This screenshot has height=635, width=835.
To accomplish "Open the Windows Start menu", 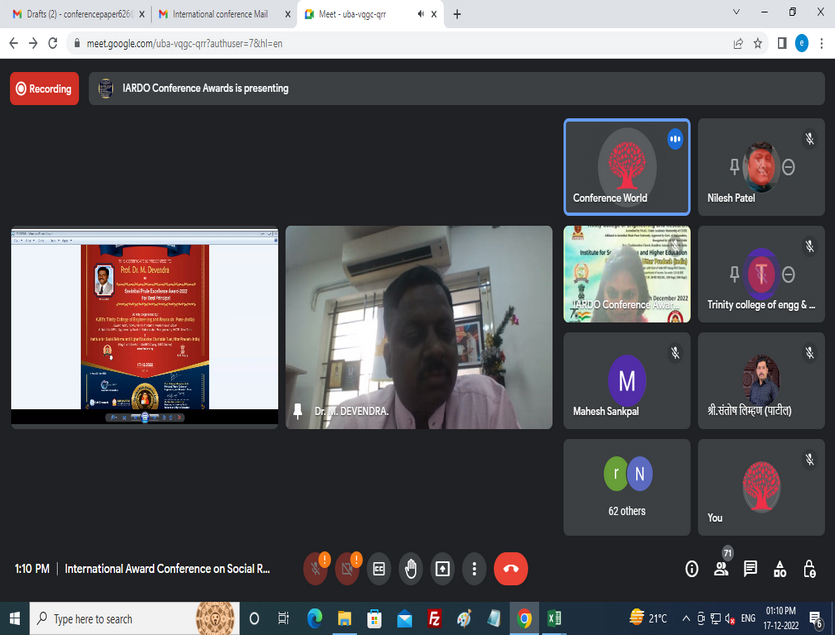I will 14,618.
